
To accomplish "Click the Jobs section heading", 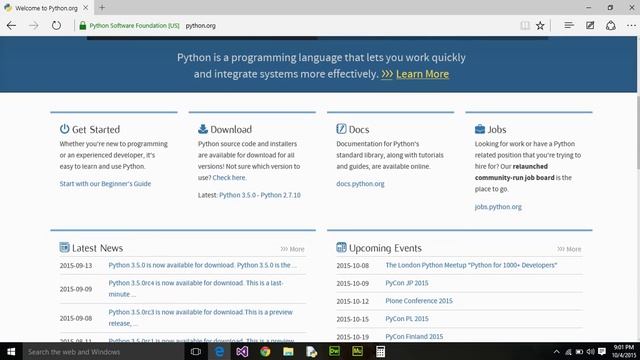I will (497, 129).
